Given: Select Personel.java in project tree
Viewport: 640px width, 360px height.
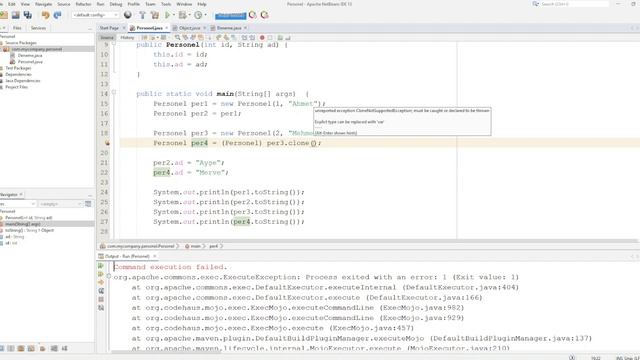Looking at the screenshot, I should [30, 62].
